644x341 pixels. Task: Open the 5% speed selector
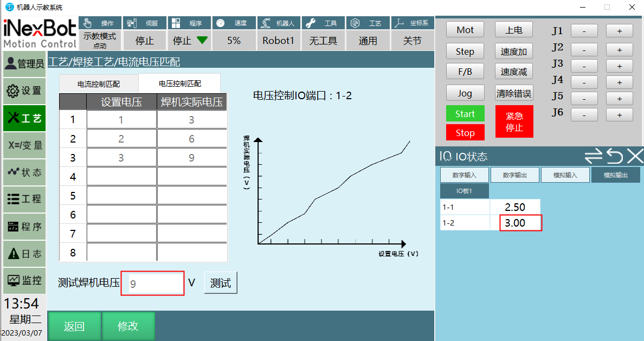234,41
